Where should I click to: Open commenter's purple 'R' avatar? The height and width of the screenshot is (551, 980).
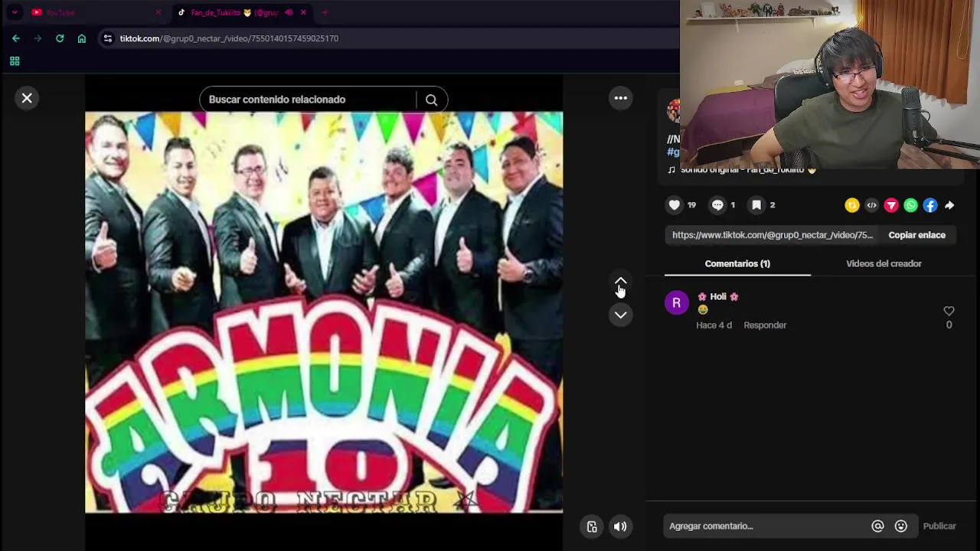point(677,303)
